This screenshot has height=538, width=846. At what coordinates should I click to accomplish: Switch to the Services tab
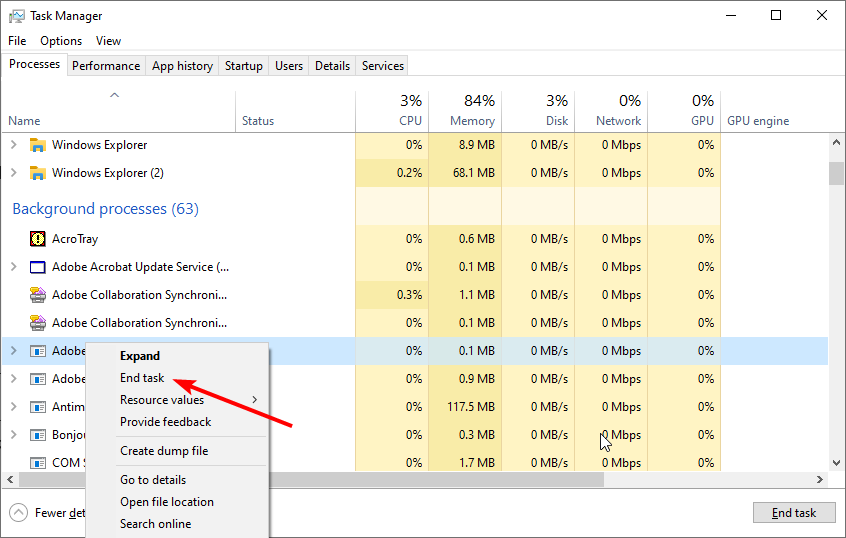pos(383,66)
